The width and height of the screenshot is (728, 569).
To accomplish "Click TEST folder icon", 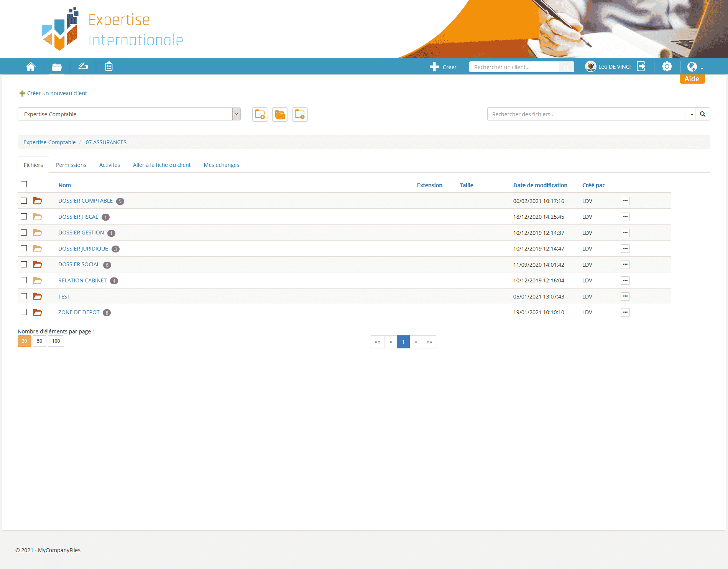I will 38,296.
